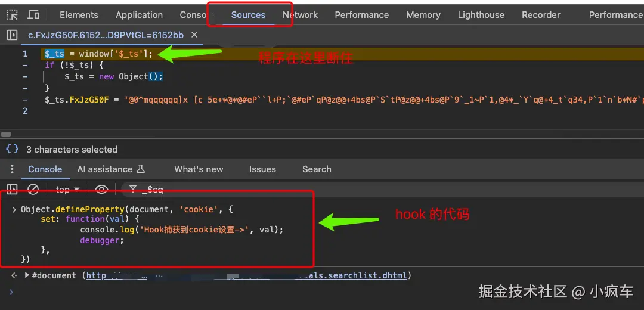
Task: Open the drawer three-dot menu
Action: coord(13,169)
